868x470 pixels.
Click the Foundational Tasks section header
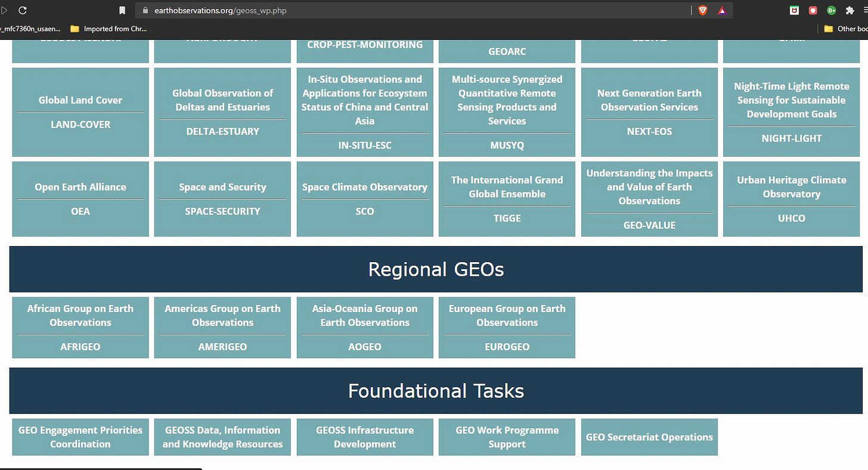(x=436, y=391)
